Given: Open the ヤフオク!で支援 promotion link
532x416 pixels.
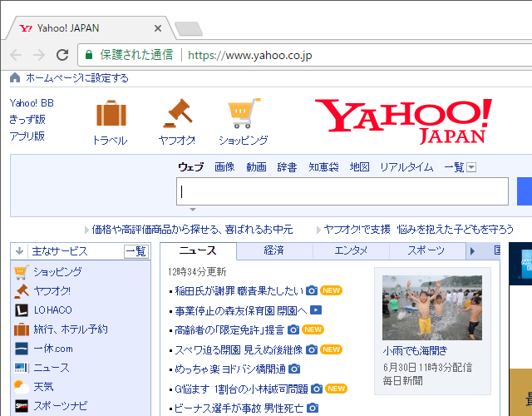Looking at the screenshot, I should [x=419, y=230].
